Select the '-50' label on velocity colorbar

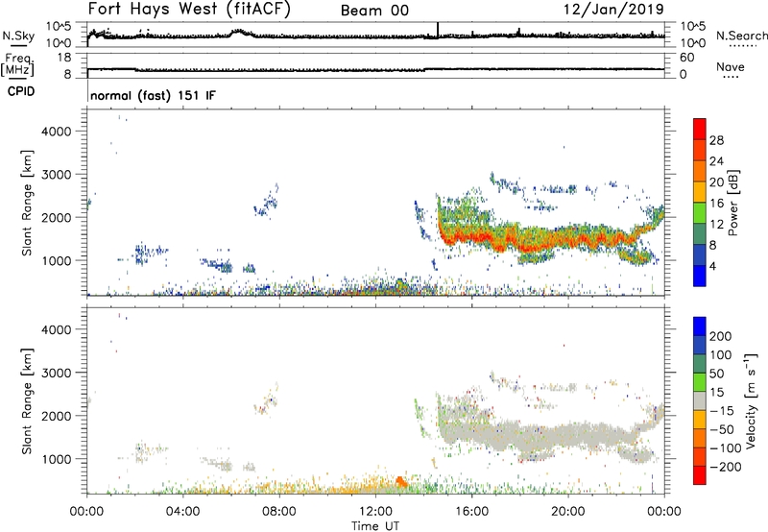[721, 429]
